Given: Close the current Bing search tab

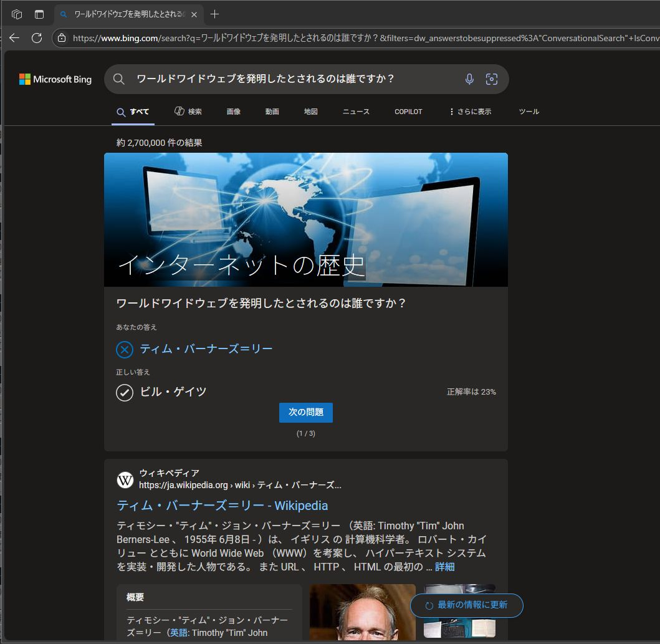Looking at the screenshot, I should click(194, 14).
